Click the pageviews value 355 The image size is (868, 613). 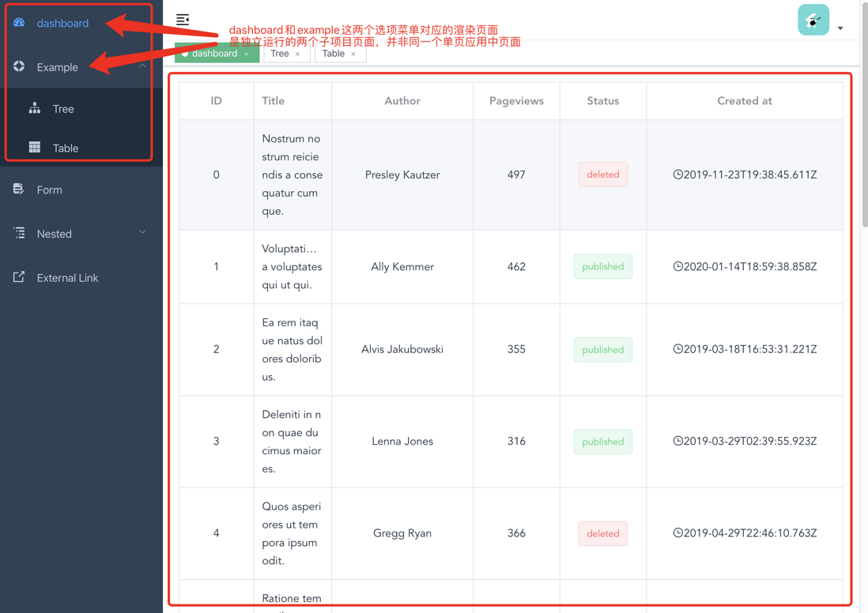click(x=516, y=349)
